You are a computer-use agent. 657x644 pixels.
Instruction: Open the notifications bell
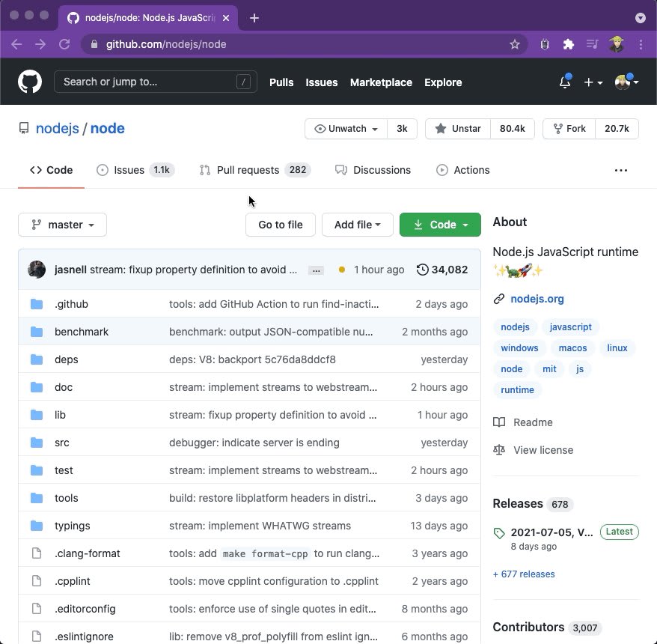pyautogui.click(x=565, y=82)
